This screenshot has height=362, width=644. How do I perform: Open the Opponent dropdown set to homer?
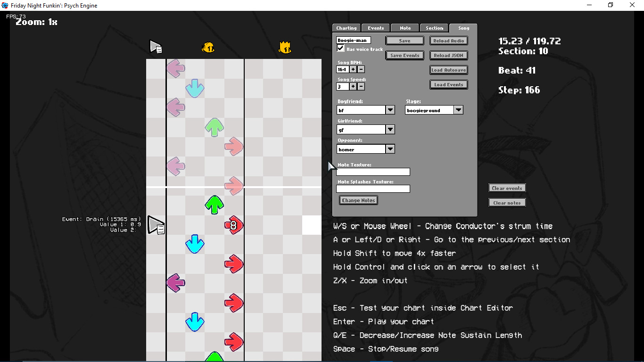click(x=390, y=149)
